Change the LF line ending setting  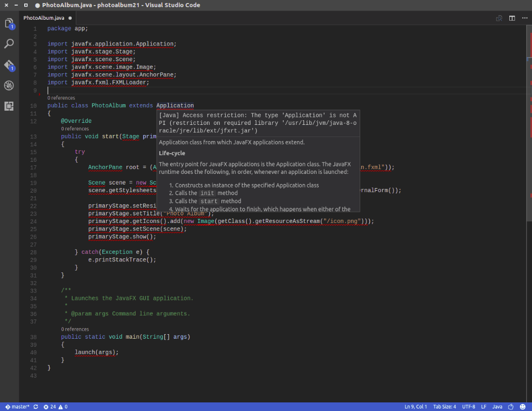[x=483, y=406]
